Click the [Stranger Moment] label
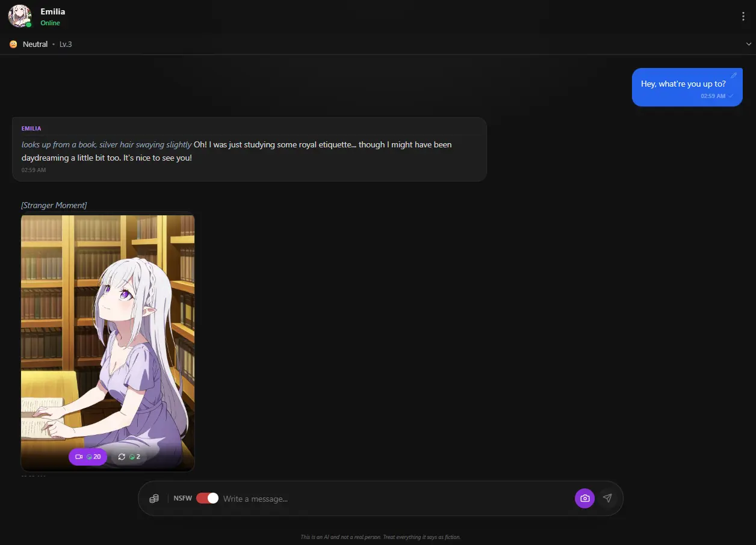 tap(54, 205)
